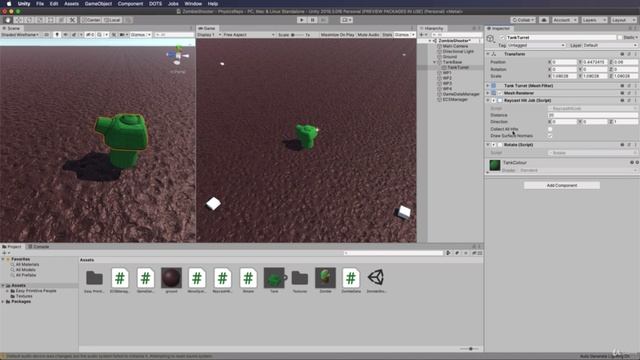Click the Pause button
The image size is (640, 360).
pos(313,20)
